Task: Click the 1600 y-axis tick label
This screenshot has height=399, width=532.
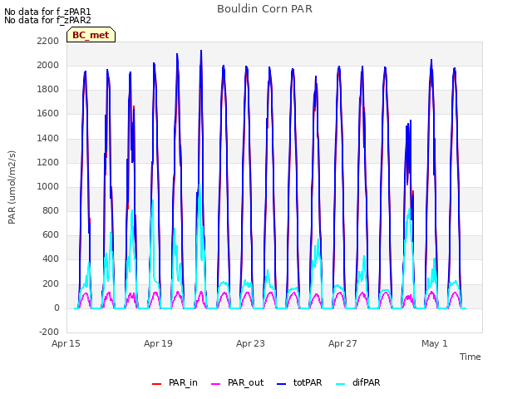Action: [48, 114]
